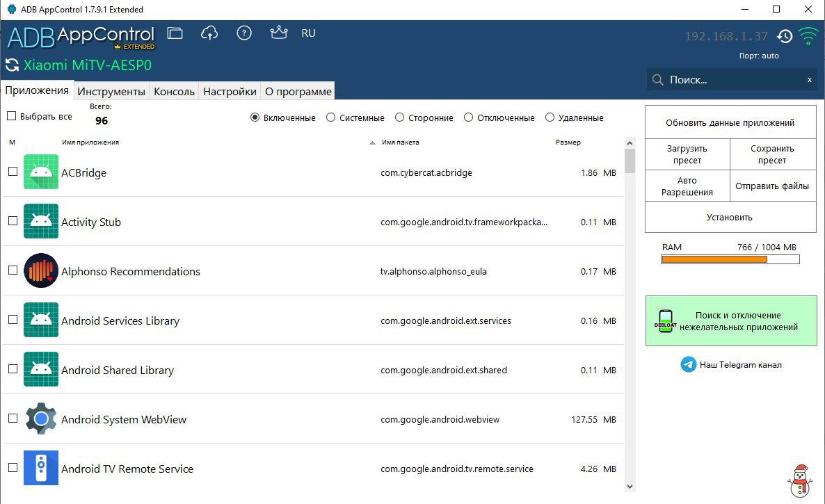
Task: Click the Android Services Library icon
Action: (41, 320)
